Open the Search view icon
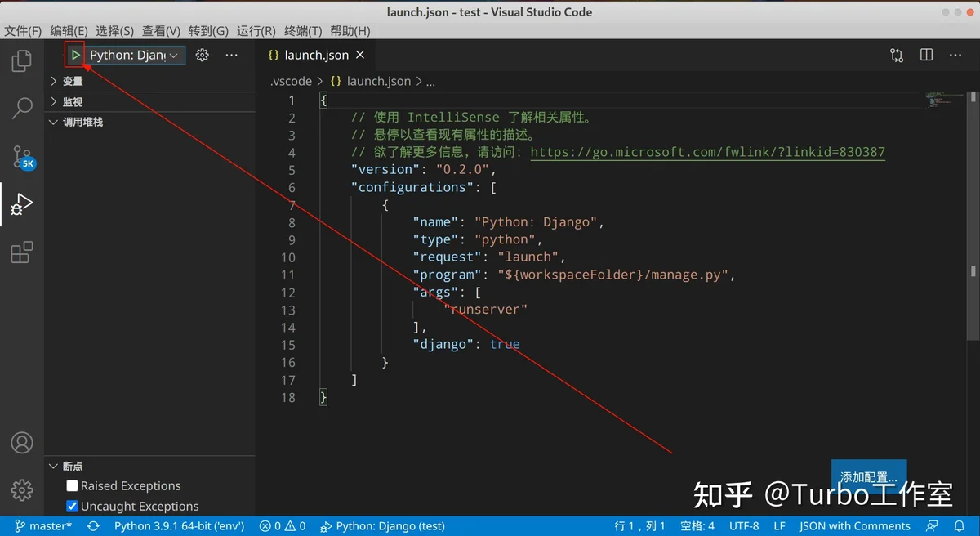The height and width of the screenshot is (536, 980). [22, 107]
